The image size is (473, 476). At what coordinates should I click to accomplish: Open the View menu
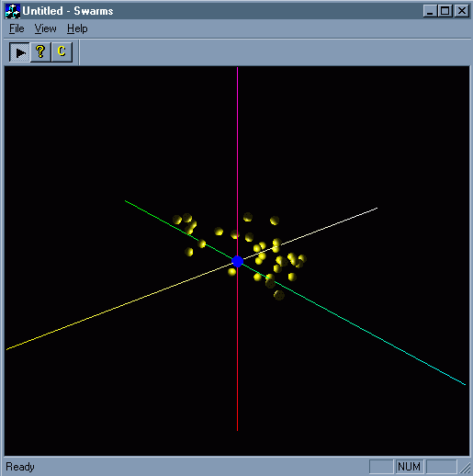[45, 28]
